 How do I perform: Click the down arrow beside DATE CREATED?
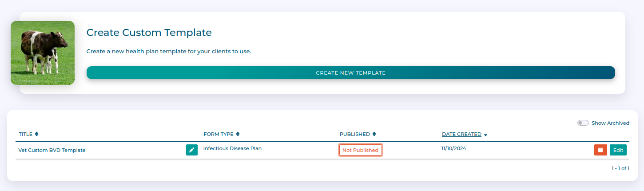486,135
